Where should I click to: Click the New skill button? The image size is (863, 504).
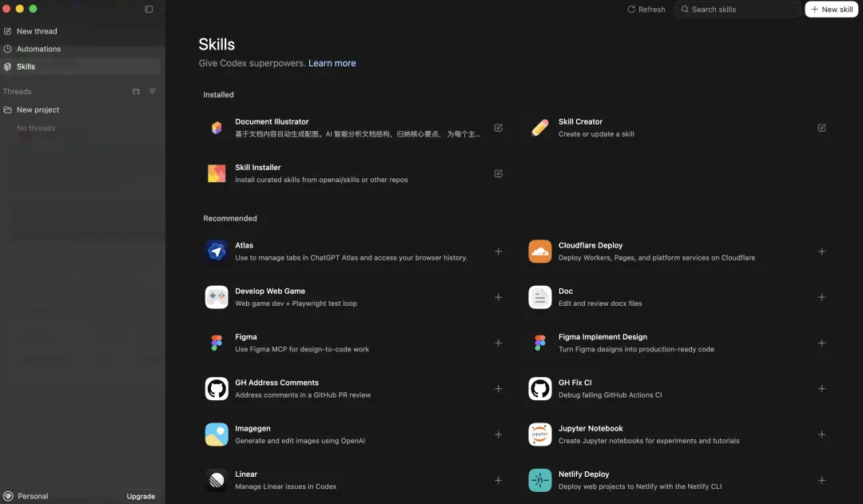click(832, 10)
